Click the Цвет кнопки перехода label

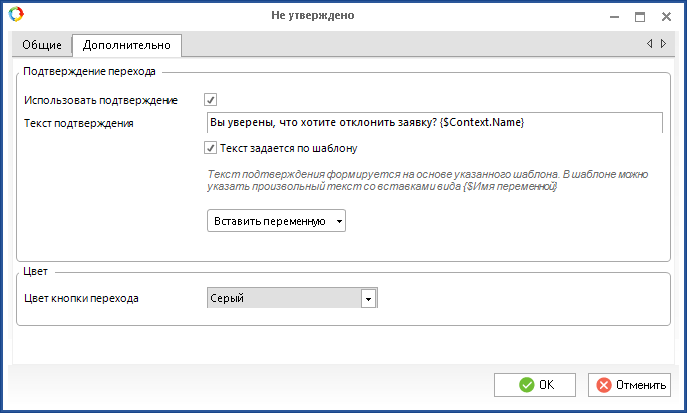pos(81,298)
